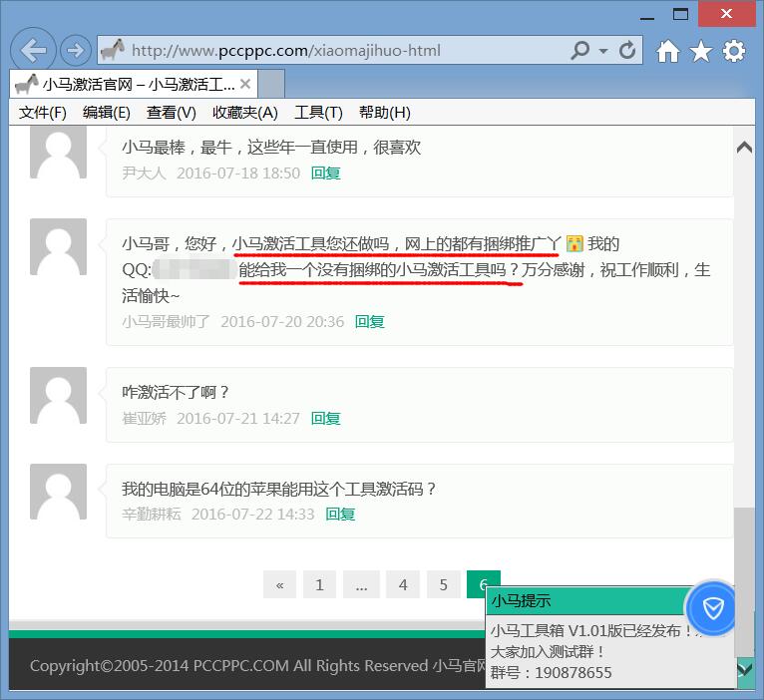The height and width of the screenshot is (700, 764).
Task: Close the 小马激活官网 tab
Action: click(x=245, y=84)
